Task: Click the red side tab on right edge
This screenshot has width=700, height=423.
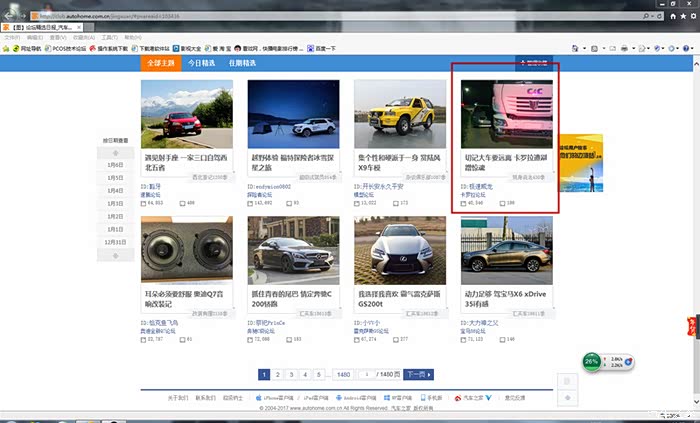Action: tap(693, 325)
